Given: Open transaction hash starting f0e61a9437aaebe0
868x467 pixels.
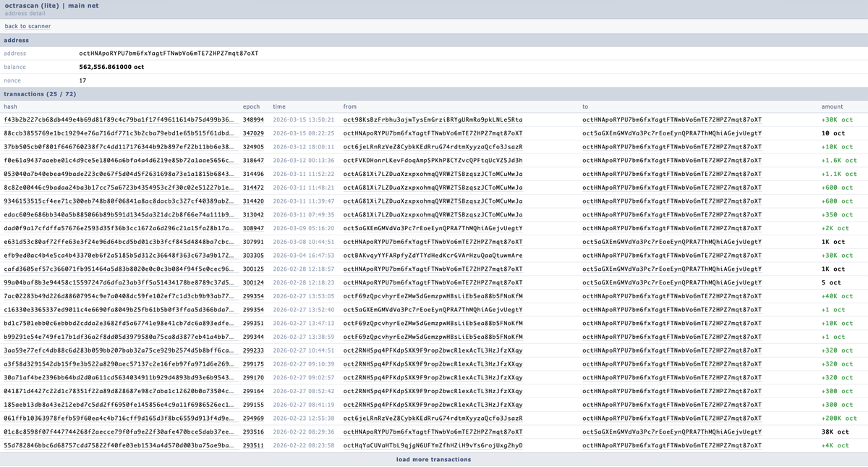Looking at the screenshot, I should pyautogui.click(x=119, y=160).
